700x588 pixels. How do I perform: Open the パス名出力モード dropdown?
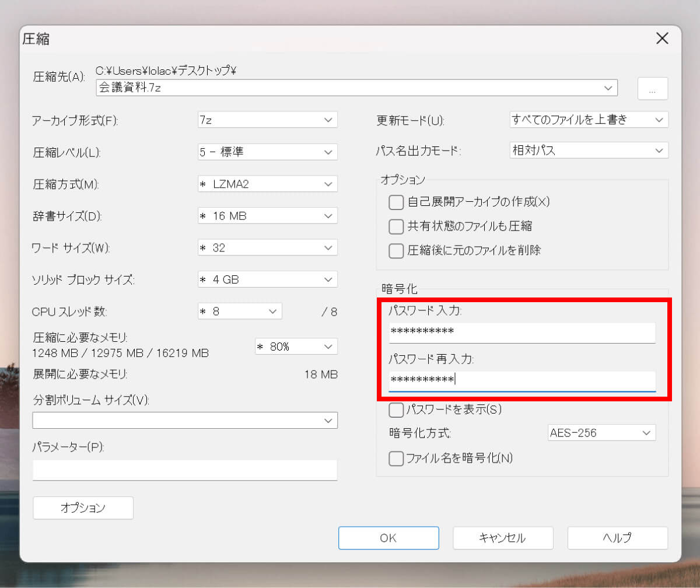coord(589,150)
